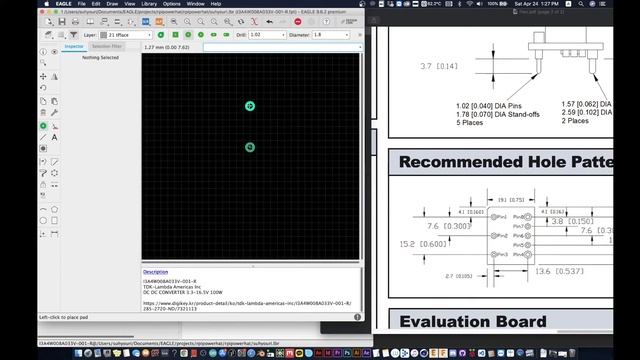Click the Zoom to fit icon

[x=174, y=22]
